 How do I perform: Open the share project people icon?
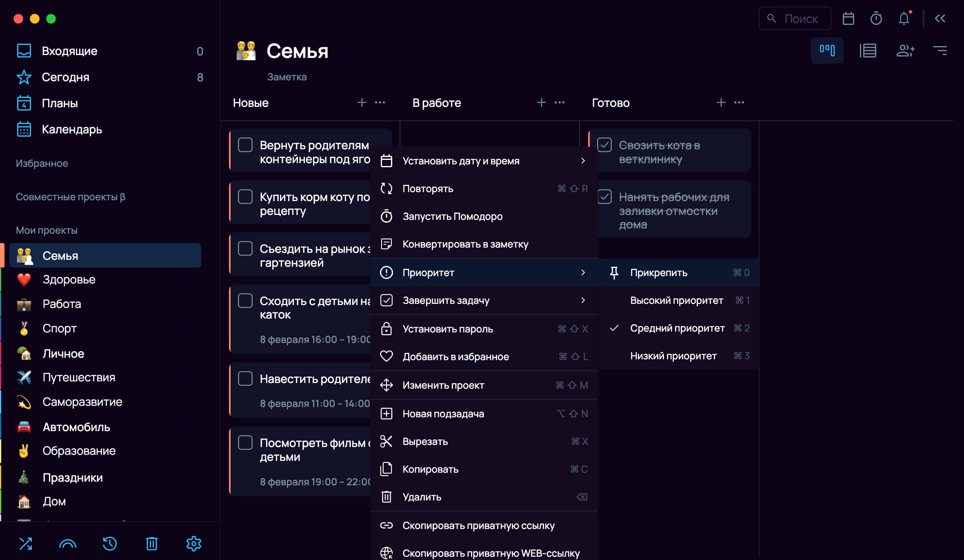[905, 51]
